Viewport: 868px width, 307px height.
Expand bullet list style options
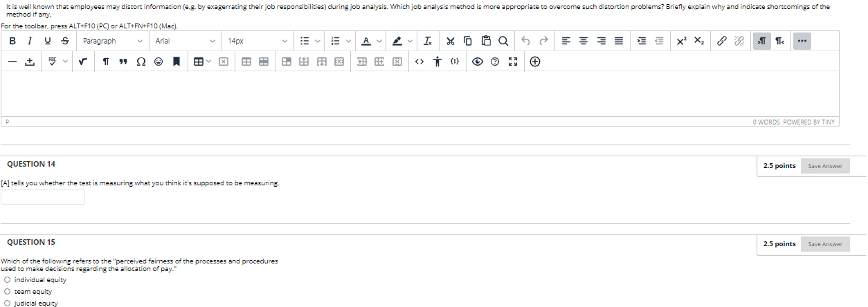(317, 41)
